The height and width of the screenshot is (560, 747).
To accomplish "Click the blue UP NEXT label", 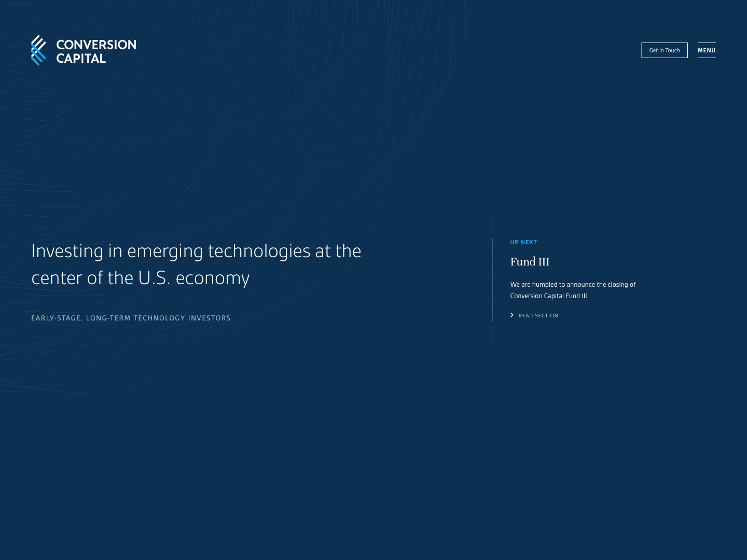I will 523,242.
